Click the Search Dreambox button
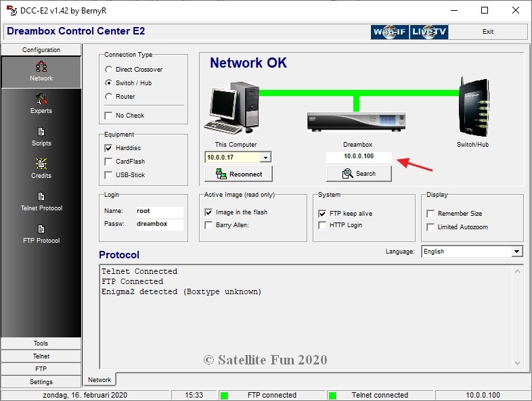532x401 pixels. click(x=359, y=174)
